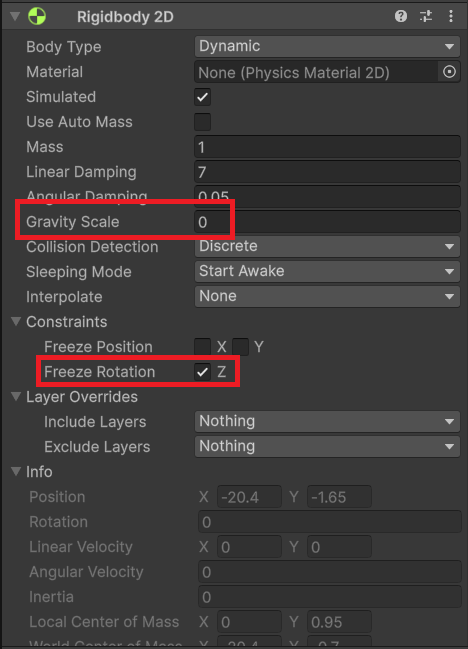The width and height of the screenshot is (468, 649).
Task: Click the Gravity Scale label
Action: point(72,222)
